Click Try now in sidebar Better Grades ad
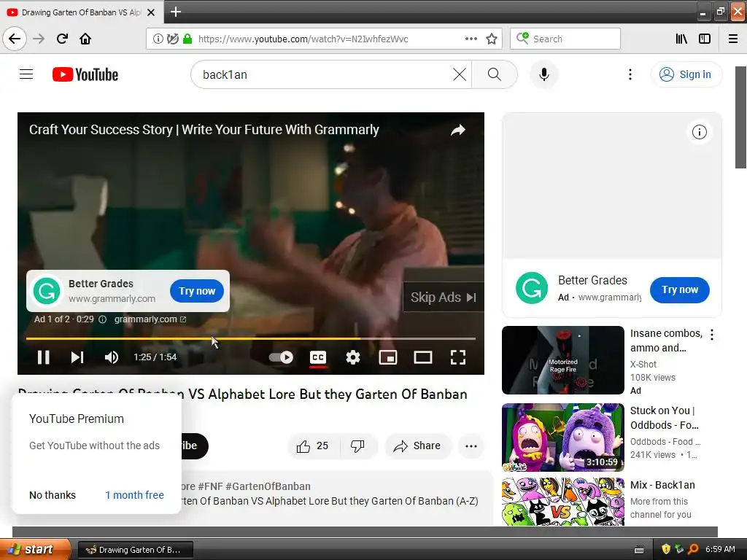Screen dimensions: 747x560 [x=680, y=290]
